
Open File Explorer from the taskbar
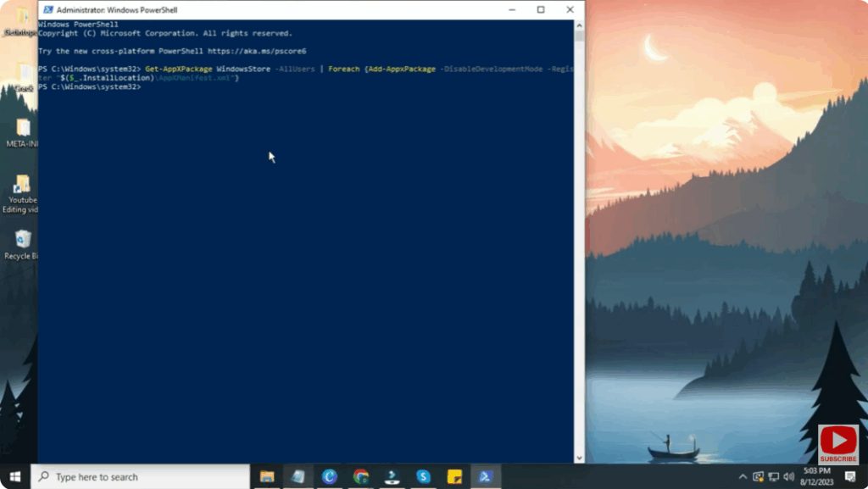267,476
